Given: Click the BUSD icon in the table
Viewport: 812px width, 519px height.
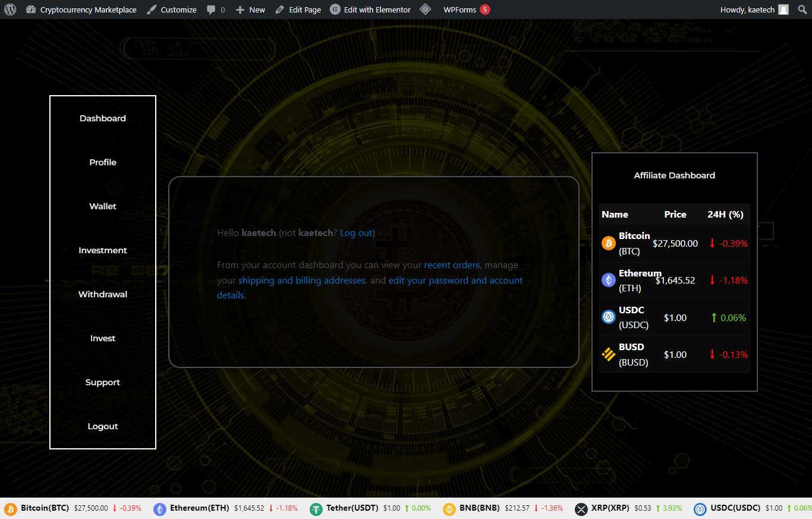Looking at the screenshot, I should (609, 354).
